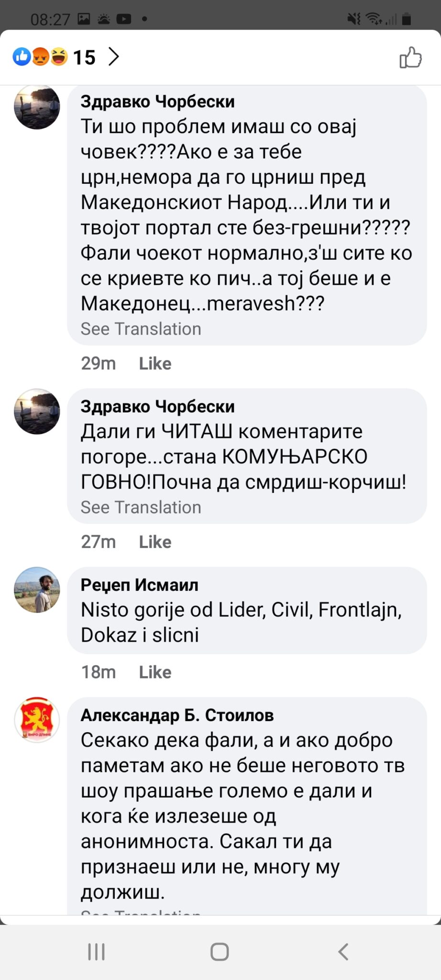See Translation of КОМУЊАРСКО comment
This screenshot has height=980, width=441.
(x=141, y=507)
